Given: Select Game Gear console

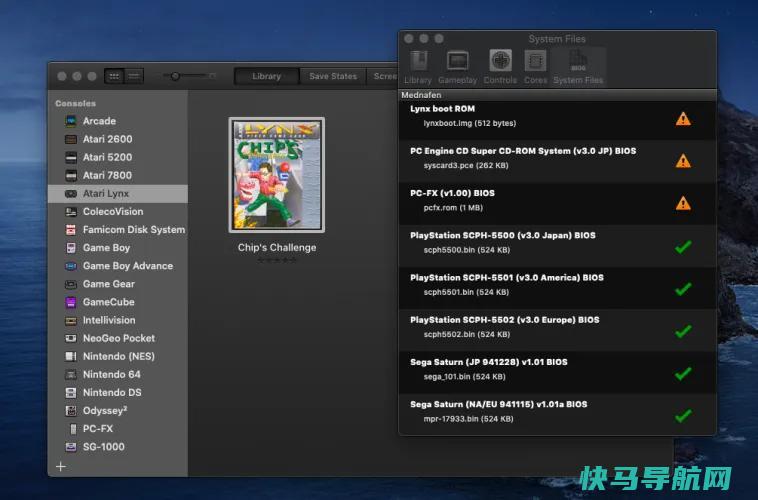Looking at the screenshot, I should coord(117,284).
